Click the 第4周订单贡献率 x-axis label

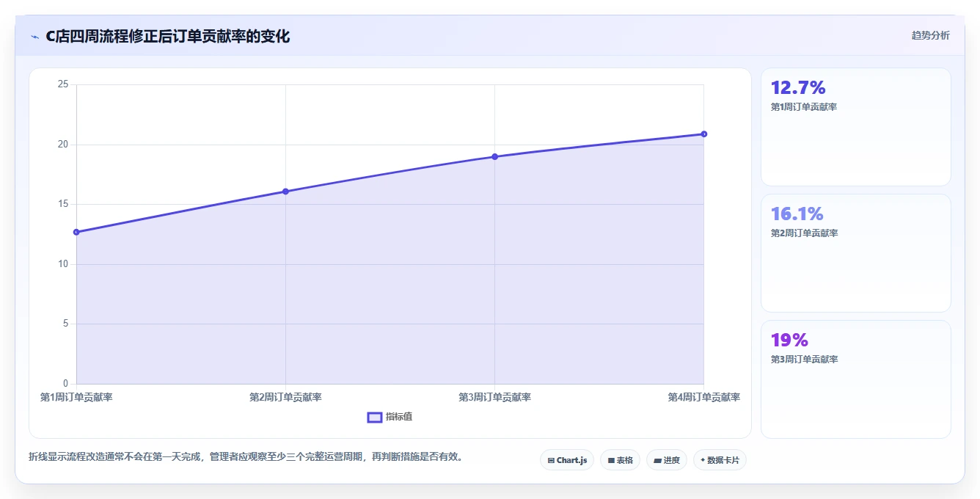[x=703, y=397]
